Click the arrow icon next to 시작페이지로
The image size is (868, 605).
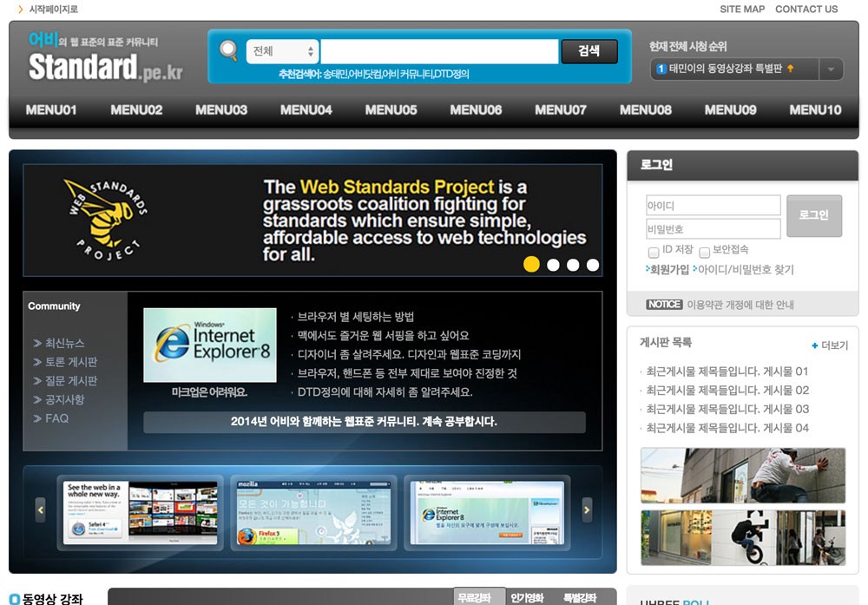pos(21,10)
